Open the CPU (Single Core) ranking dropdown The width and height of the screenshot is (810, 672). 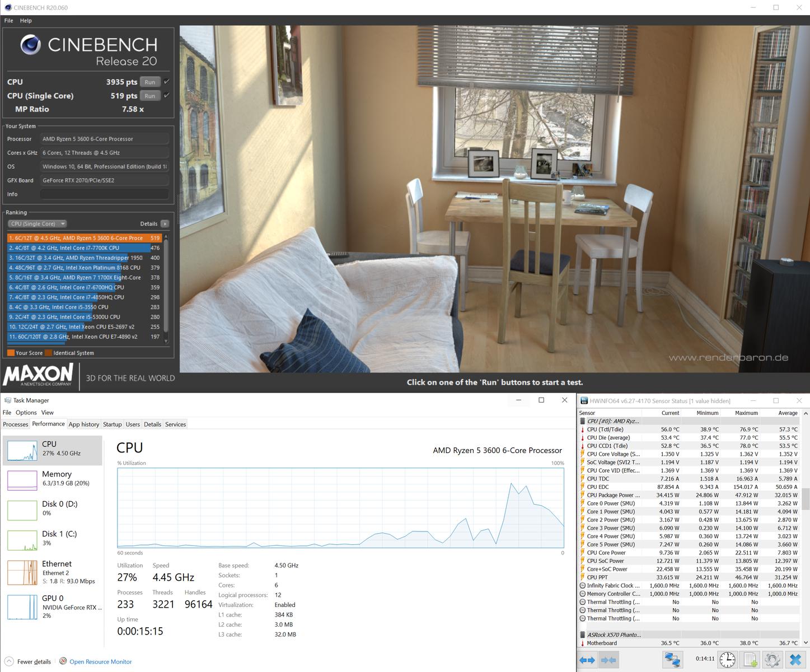(x=37, y=223)
